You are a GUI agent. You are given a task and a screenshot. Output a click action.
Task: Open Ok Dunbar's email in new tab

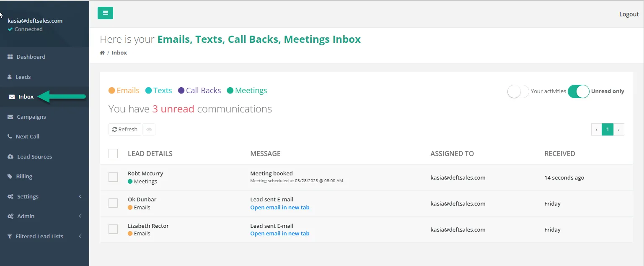point(280,208)
